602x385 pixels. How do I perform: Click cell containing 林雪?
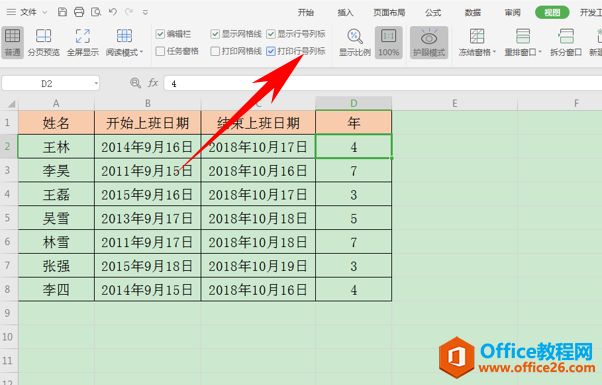(56, 242)
